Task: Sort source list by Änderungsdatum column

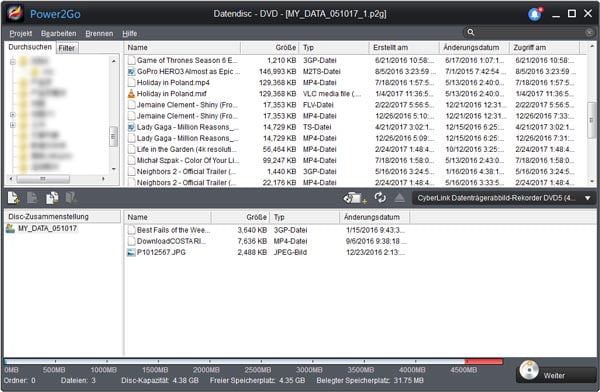Action: click(x=474, y=47)
